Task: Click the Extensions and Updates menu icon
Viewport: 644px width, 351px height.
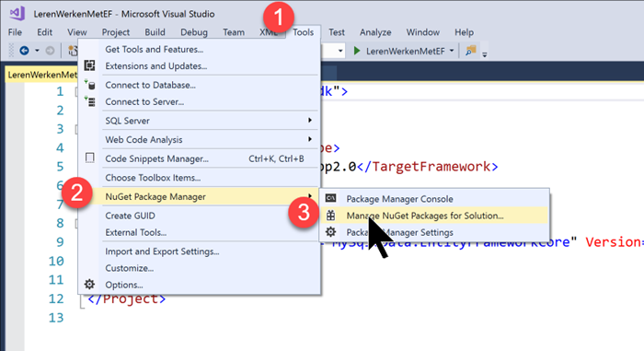Action: pyautogui.click(x=89, y=65)
